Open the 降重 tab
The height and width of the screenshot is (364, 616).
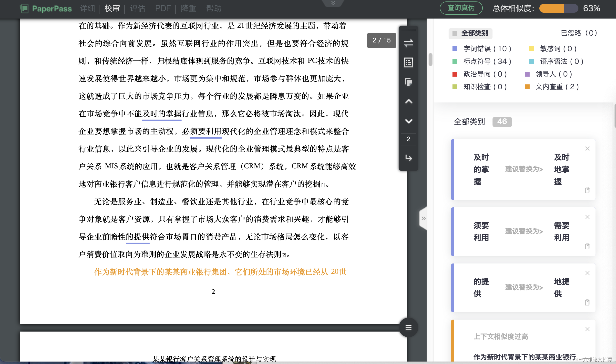point(188,9)
